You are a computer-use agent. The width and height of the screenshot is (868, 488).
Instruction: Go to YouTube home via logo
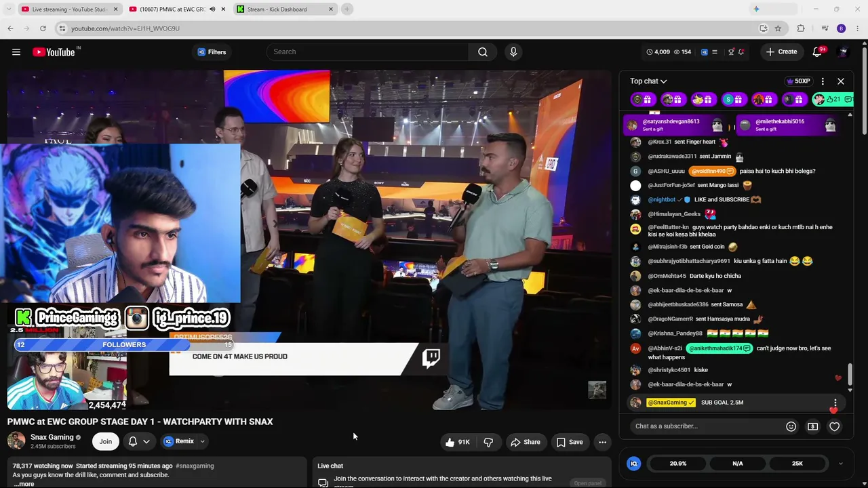54,52
